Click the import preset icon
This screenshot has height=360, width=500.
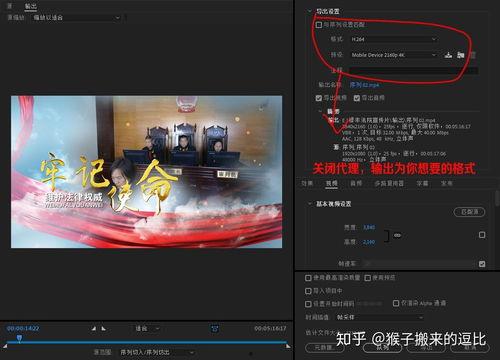click(461, 55)
